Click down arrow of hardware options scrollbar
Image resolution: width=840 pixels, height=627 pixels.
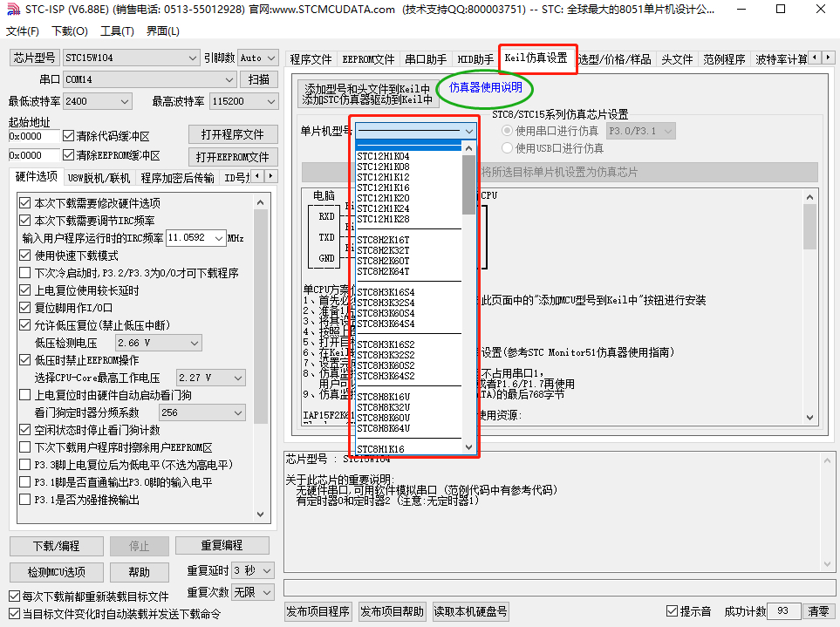coord(260,514)
